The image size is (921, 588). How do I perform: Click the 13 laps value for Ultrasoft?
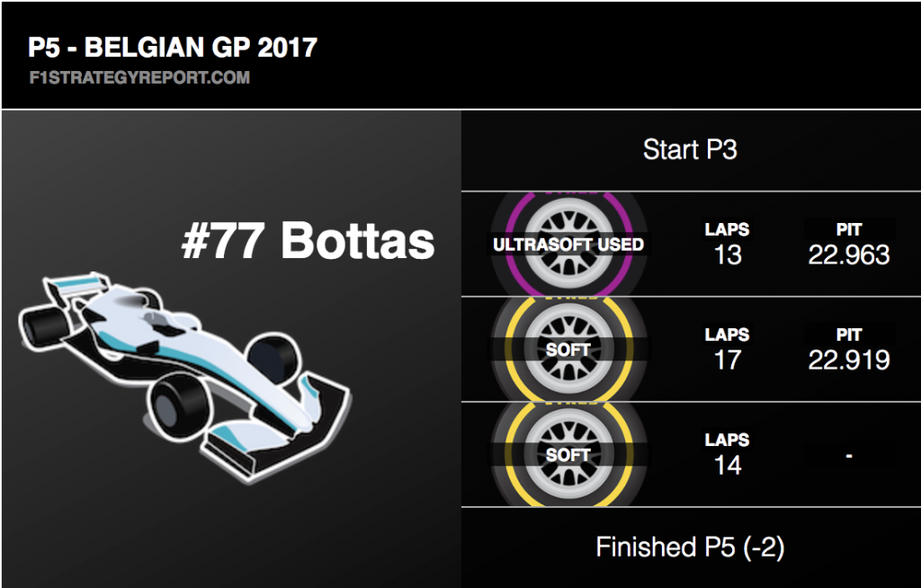pyautogui.click(x=728, y=254)
